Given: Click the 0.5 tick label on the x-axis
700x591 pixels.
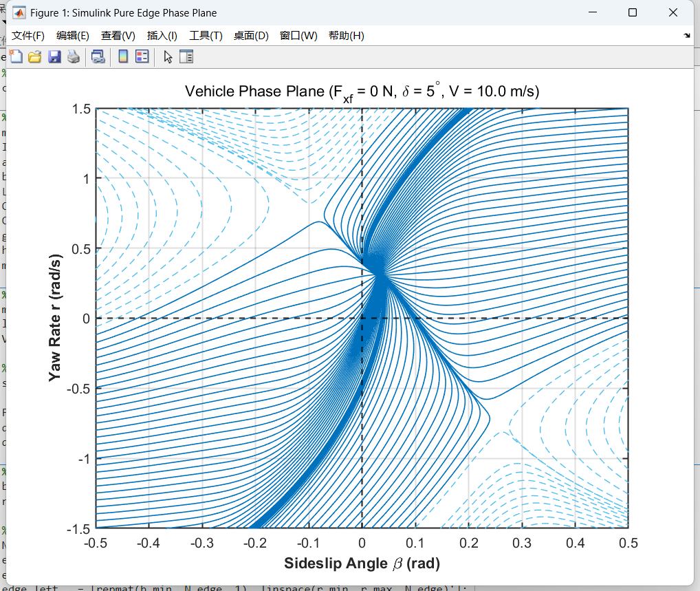Looking at the screenshot, I should pos(628,544).
